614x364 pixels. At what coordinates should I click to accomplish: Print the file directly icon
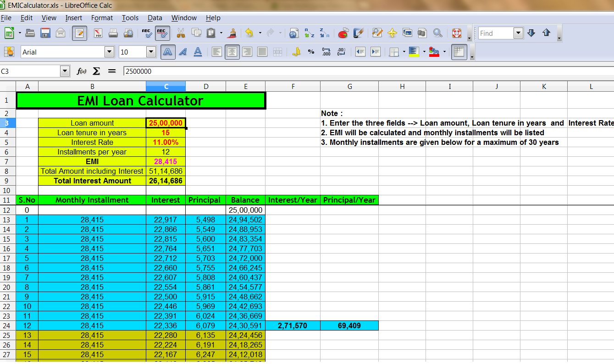point(113,33)
